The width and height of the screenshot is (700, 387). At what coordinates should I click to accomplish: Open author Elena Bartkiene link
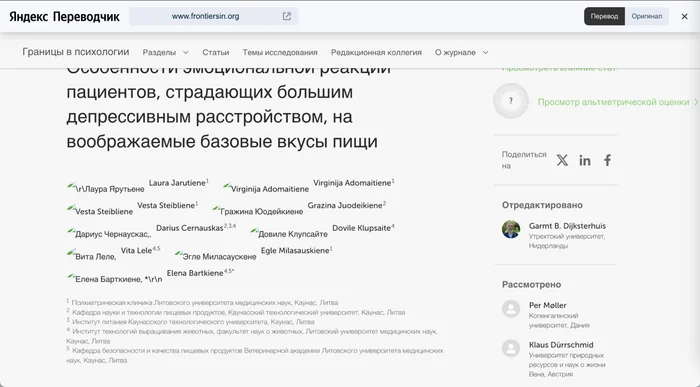point(195,273)
